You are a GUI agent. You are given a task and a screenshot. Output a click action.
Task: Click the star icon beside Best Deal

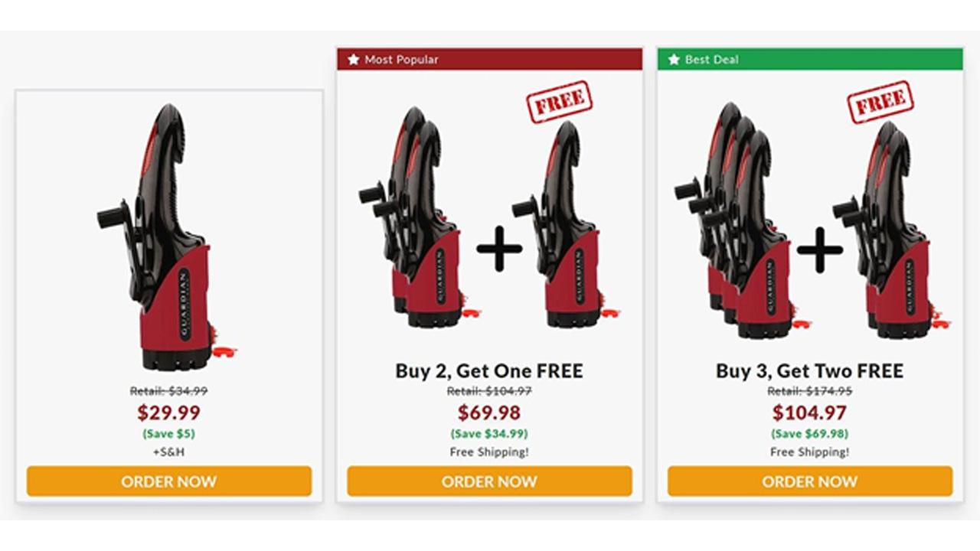point(674,59)
